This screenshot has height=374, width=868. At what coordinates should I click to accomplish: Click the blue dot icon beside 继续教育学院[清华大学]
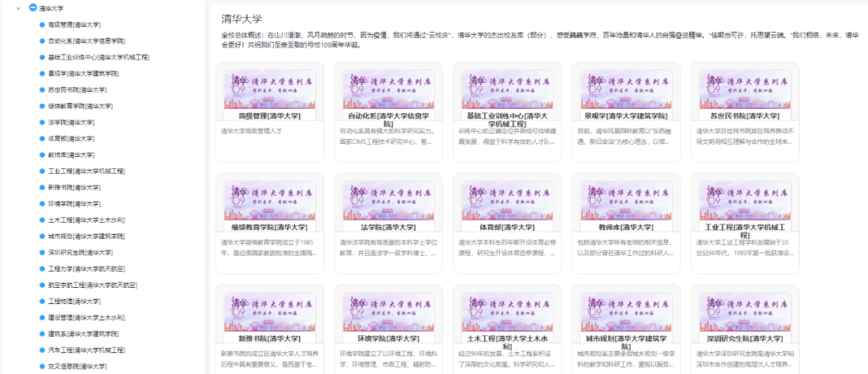coord(42,106)
